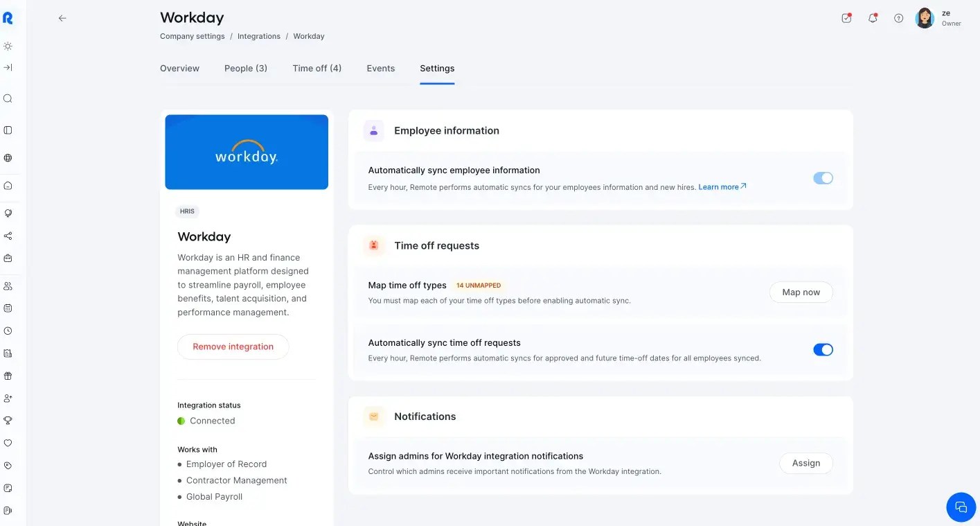Open the Learn more link
This screenshot has height=526, width=980.
click(x=718, y=186)
